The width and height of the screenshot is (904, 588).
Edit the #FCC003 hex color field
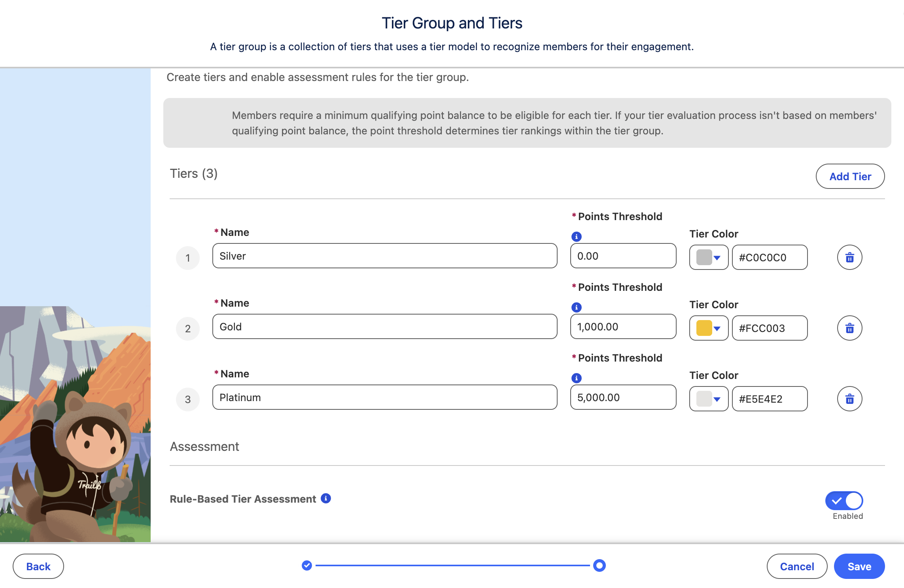(x=770, y=328)
